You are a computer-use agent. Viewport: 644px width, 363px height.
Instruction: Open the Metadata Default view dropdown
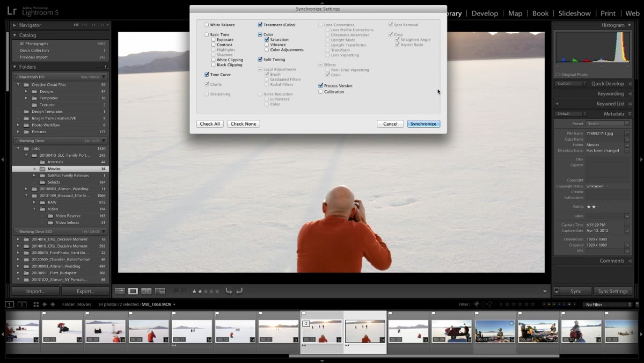570,114
